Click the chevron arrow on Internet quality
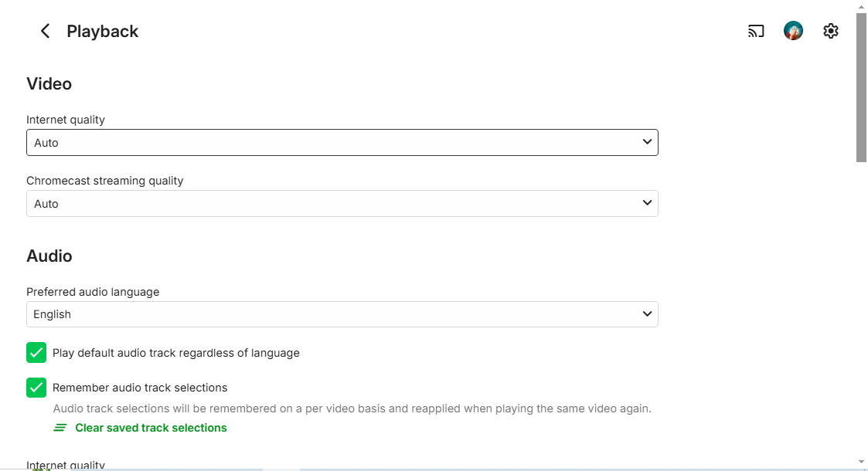 coord(647,142)
